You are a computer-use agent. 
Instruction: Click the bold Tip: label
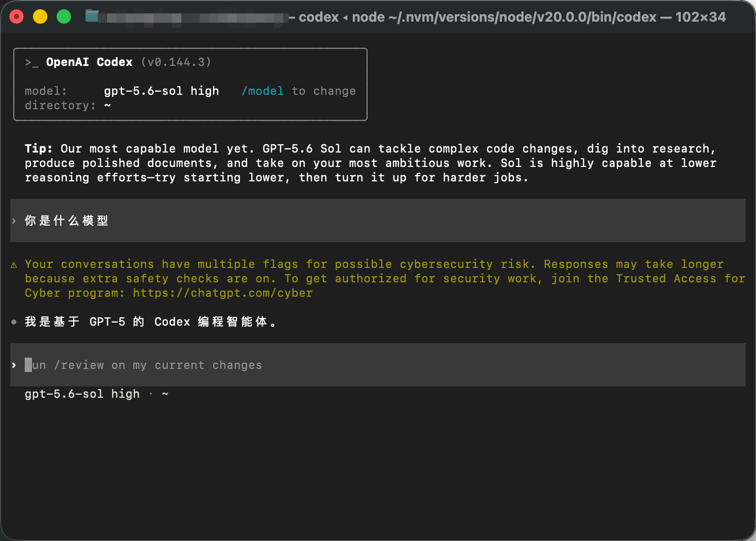pos(39,149)
